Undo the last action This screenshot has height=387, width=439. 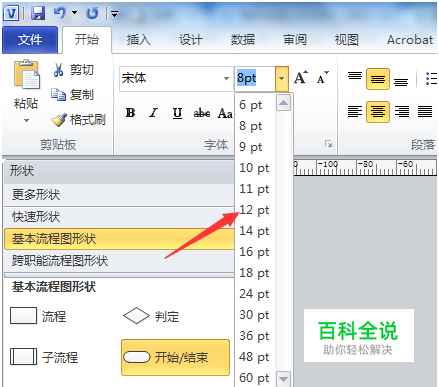[60, 13]
